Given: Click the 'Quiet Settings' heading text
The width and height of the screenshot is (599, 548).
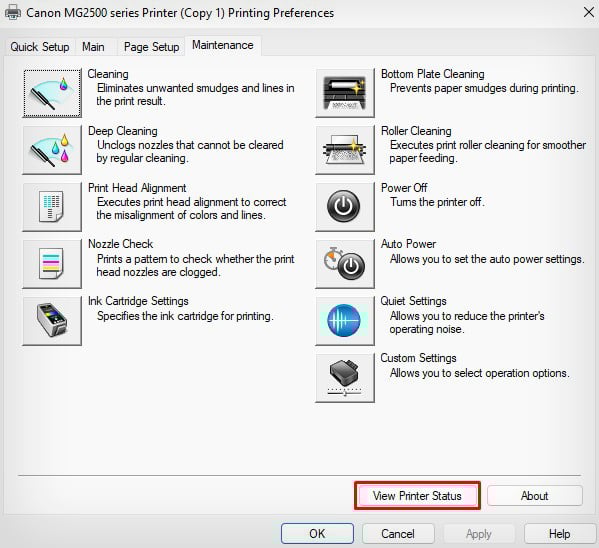Looking at the screenshot, I should tap(413, 301).
